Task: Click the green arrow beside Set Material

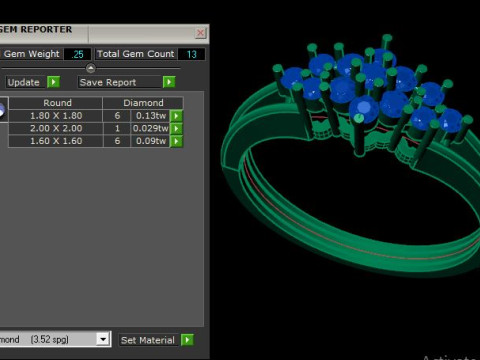Action: click(x=187, y=340)
